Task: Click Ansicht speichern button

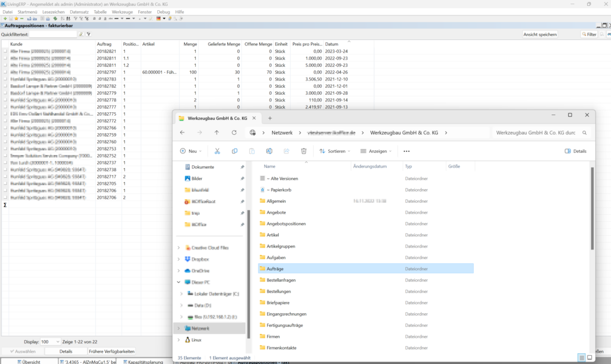Action: pyautogui.click(x=540, y=34)
